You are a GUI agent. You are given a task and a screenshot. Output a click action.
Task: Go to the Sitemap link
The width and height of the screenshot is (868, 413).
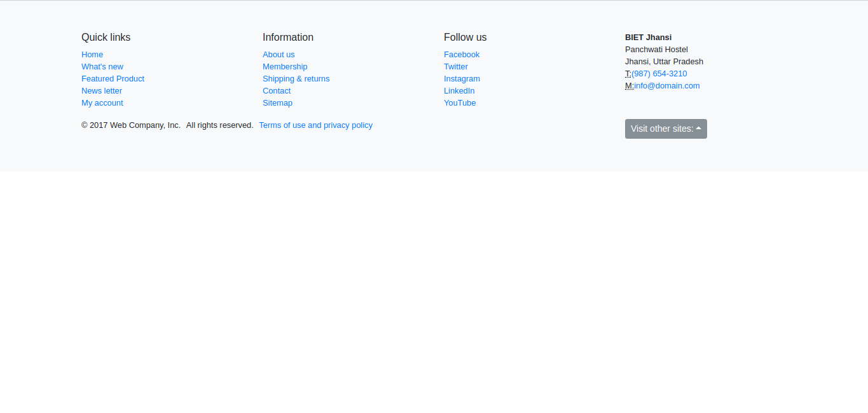click(x=278, y=103)
